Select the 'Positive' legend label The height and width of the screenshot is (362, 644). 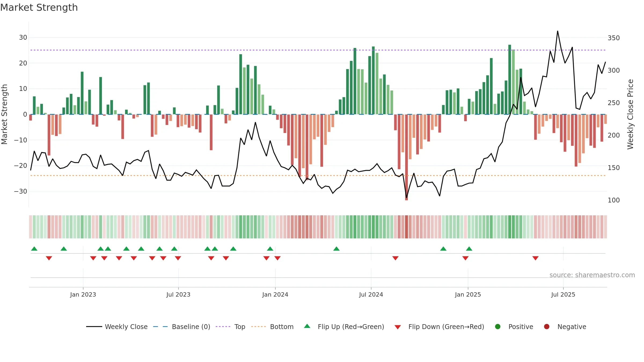click(x=521, y=327)
